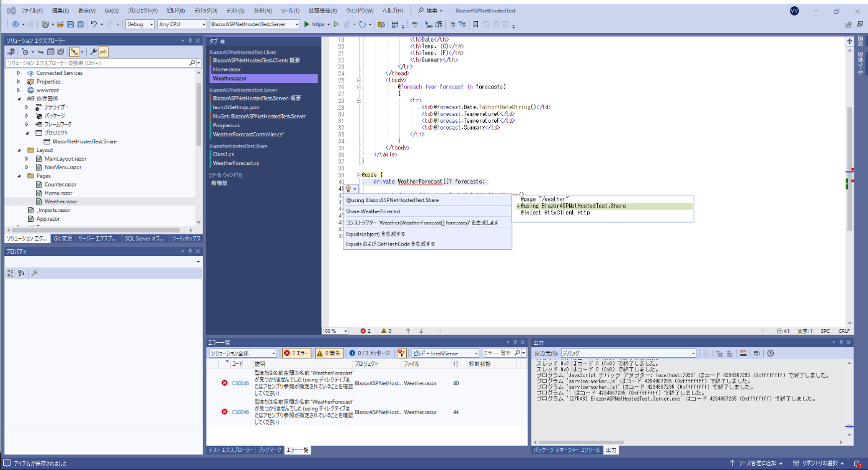The height and width of the screenshot is (470, 868).
Task: Click Sync with Active Document icon
Action: [40, 52]
